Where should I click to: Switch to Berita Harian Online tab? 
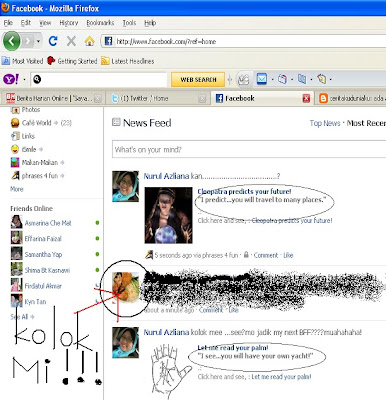53,98
